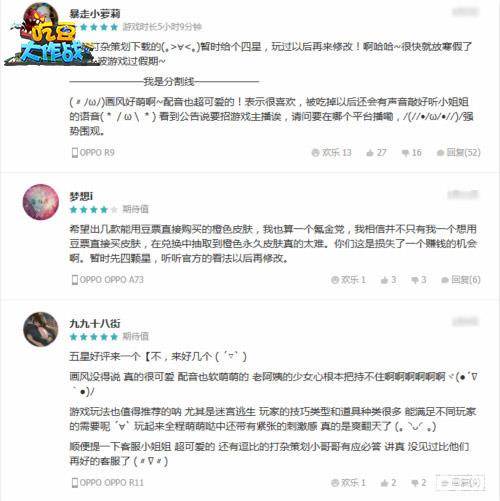This screenshot has width=500, height=501.
Task: Click username 九九十八街
Action: pyautogui.click(x=95, y=323)
